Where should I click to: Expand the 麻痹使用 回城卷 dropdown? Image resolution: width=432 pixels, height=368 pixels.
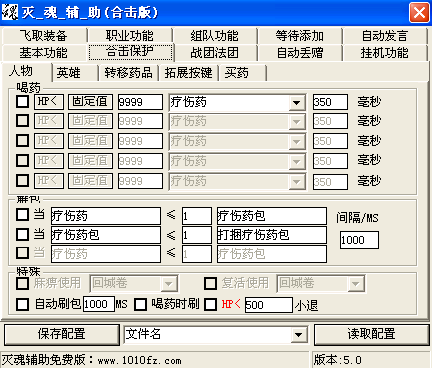[169, 284]
